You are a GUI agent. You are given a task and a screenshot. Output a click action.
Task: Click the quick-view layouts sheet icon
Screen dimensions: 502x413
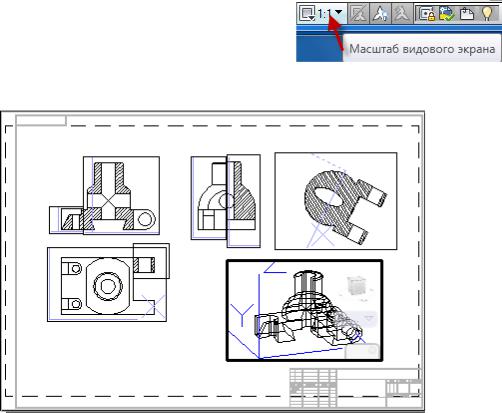click(467, 14)
